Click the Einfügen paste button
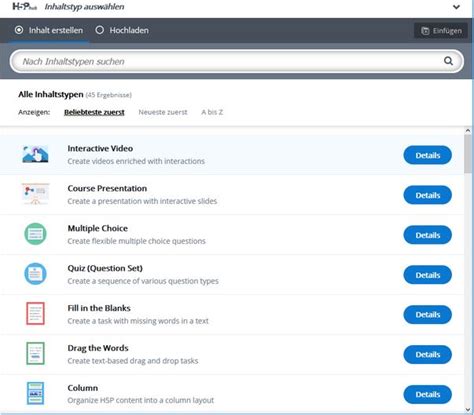The height and width of the screenshot is (415, 474). click(441, 31)
